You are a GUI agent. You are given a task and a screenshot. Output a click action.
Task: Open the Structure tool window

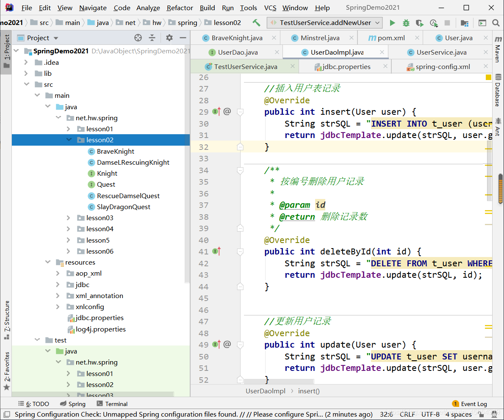pos(7,320)
